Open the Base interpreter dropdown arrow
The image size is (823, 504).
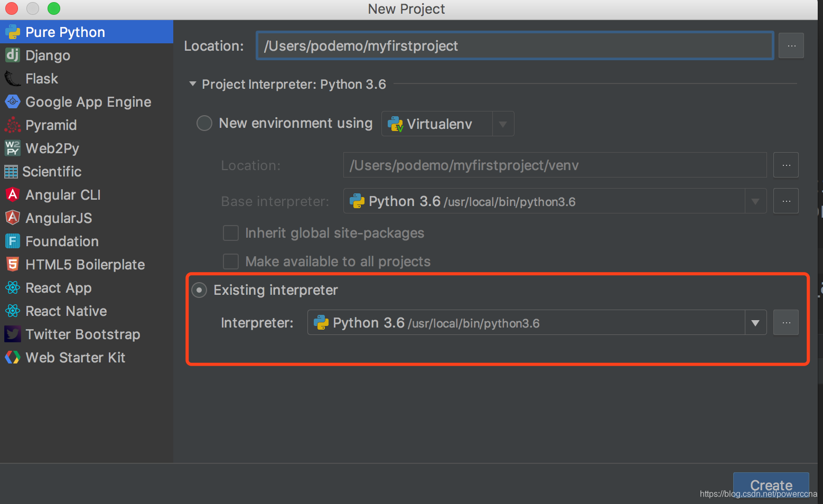(755, 201)
